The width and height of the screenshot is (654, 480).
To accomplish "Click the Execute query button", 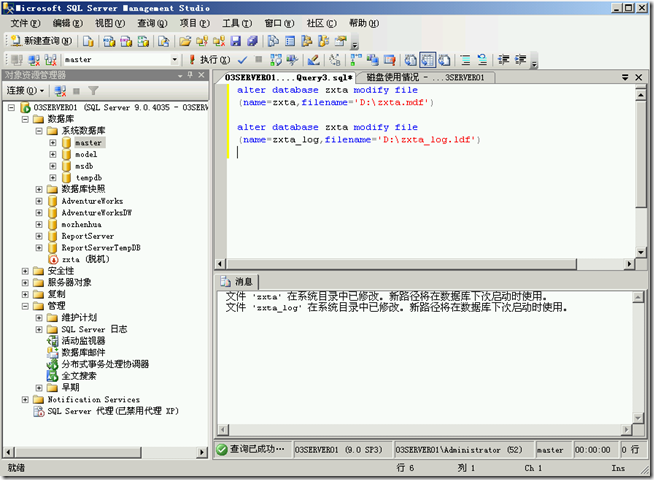I will pos(209,60).
